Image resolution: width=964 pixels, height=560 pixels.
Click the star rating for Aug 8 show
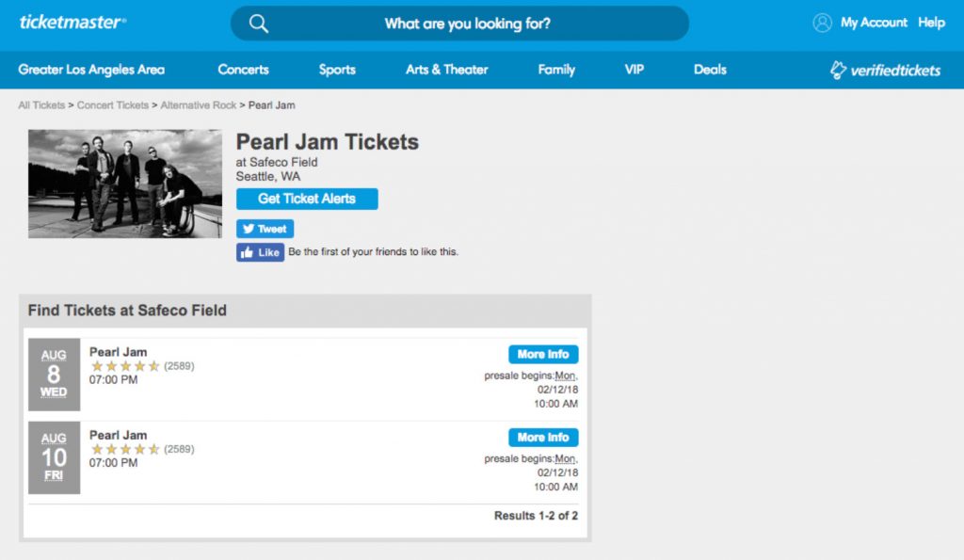pyautogui.click(x=125, y=366)
